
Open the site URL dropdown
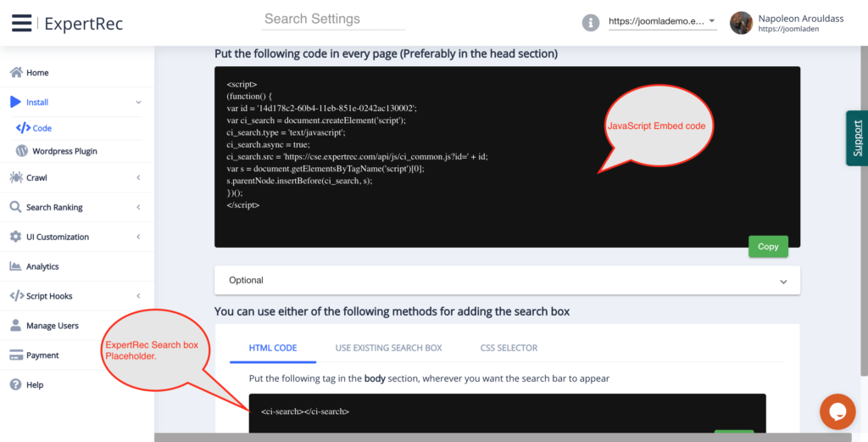pos(663,21)
